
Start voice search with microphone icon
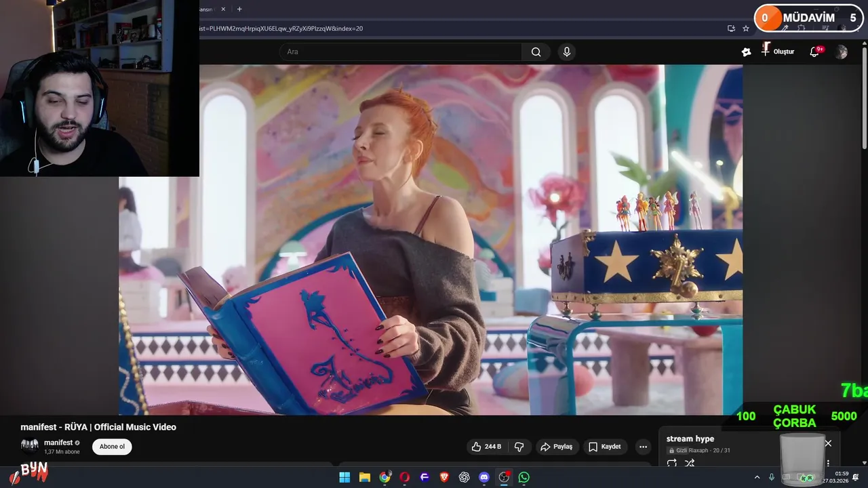click(x=567, y=52)
